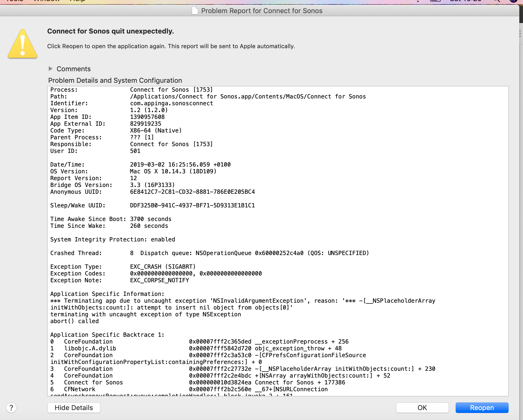Click the Reopen button

click(x=482, y=408)
